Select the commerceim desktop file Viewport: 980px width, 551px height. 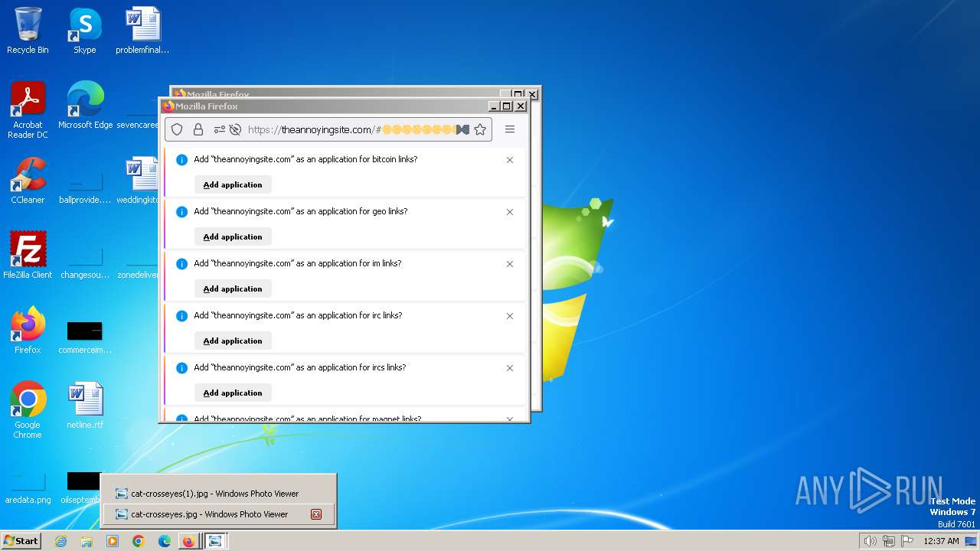pyautogui.click(x=85, y=337)
